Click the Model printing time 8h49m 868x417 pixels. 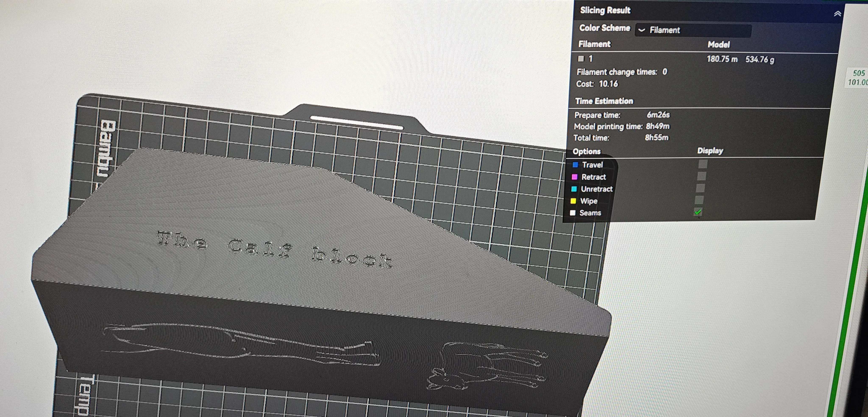658,126
